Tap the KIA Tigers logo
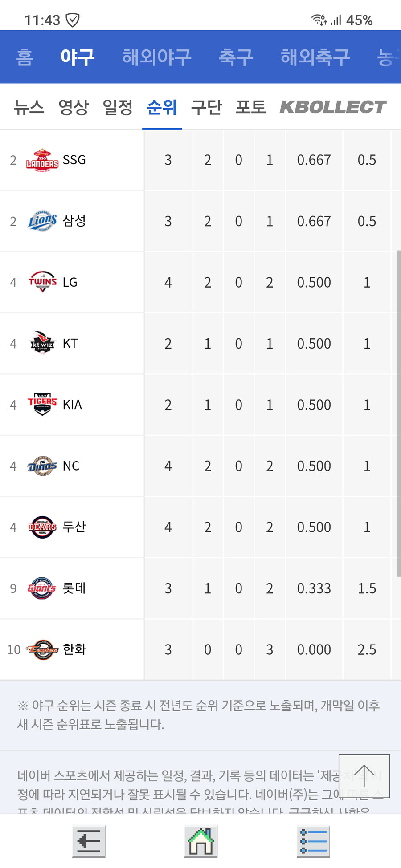The image size is (401, 868). click(42, 405)
